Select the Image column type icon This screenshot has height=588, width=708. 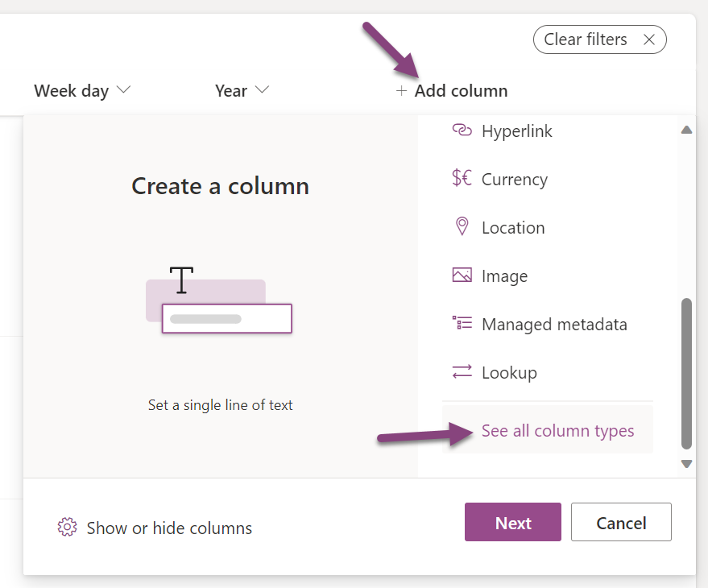(462, 275)
